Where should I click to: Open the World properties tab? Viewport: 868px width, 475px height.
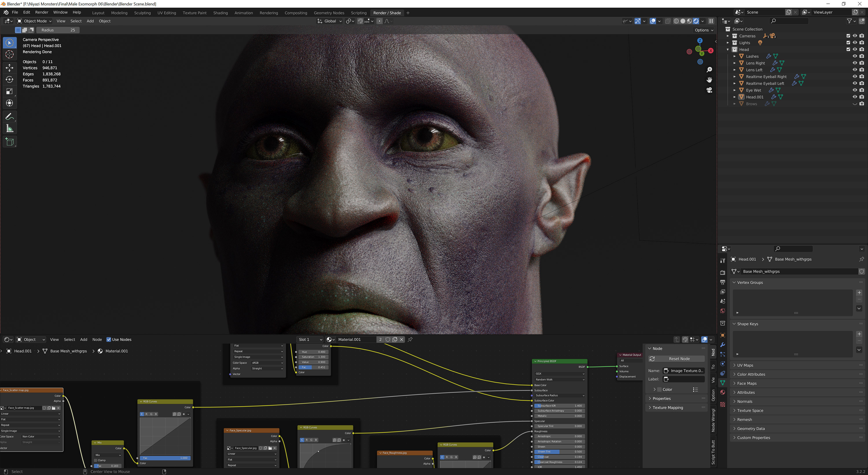click(722, 311)
